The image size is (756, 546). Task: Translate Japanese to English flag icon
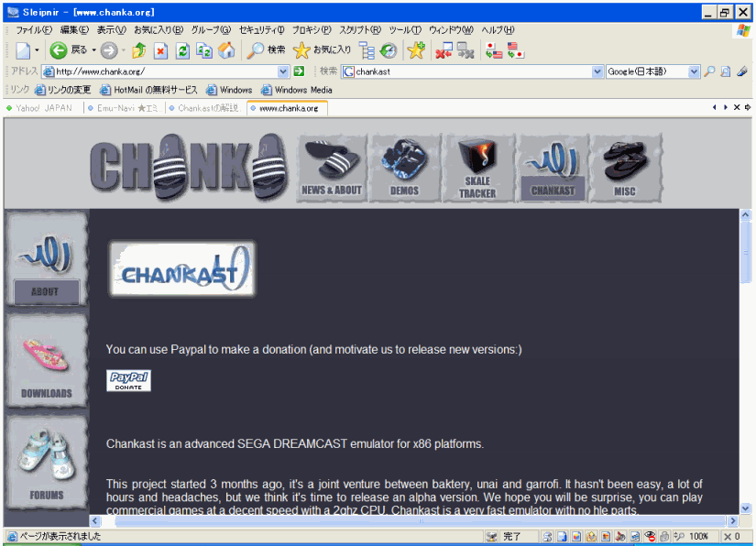coord(494,50)
